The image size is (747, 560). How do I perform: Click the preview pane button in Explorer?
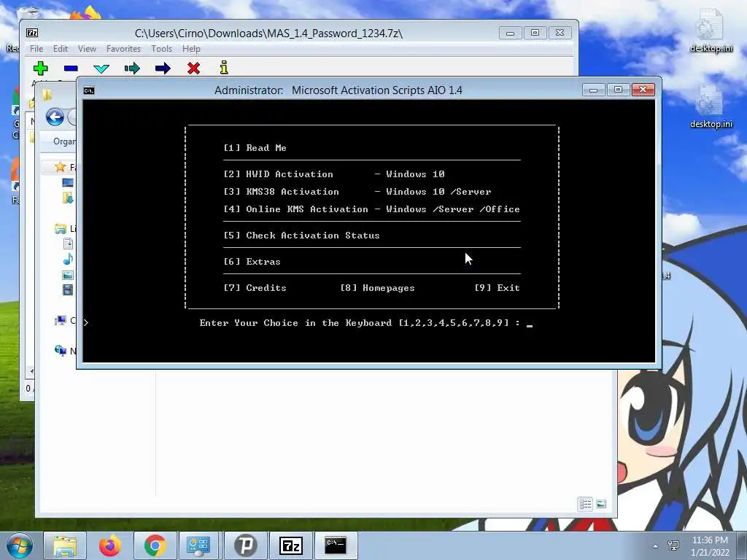click(601, 504)
